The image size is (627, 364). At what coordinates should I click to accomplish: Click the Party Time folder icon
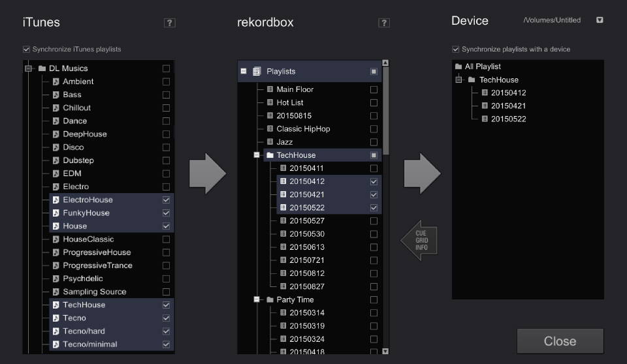pyautogui.click(x=270, y=299)
